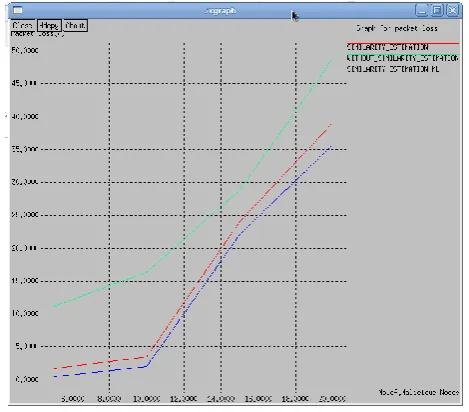Click the 20.0000 x-axis tick label
Screen dimensions: 469x412
point(332,398)
